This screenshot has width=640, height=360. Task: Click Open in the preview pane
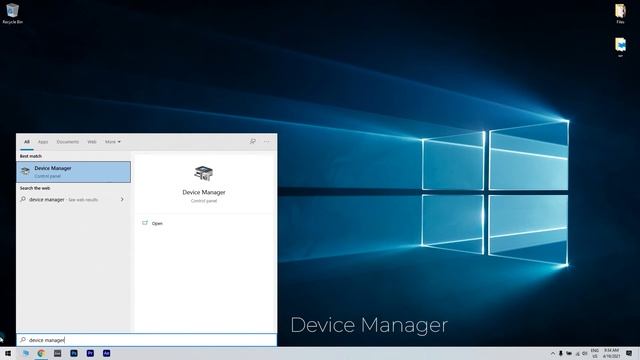[157, 223]
